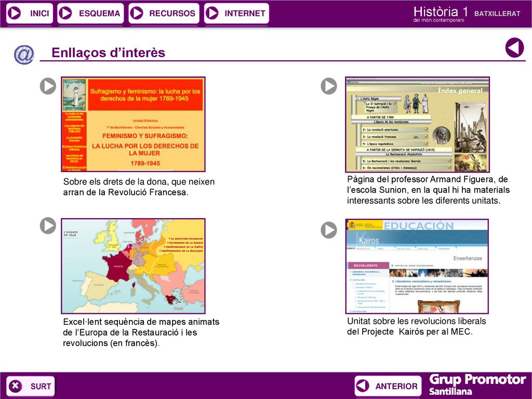Click the Grup Promotor Santillana logo
The image size is (532, 399).
pos(477,384)
